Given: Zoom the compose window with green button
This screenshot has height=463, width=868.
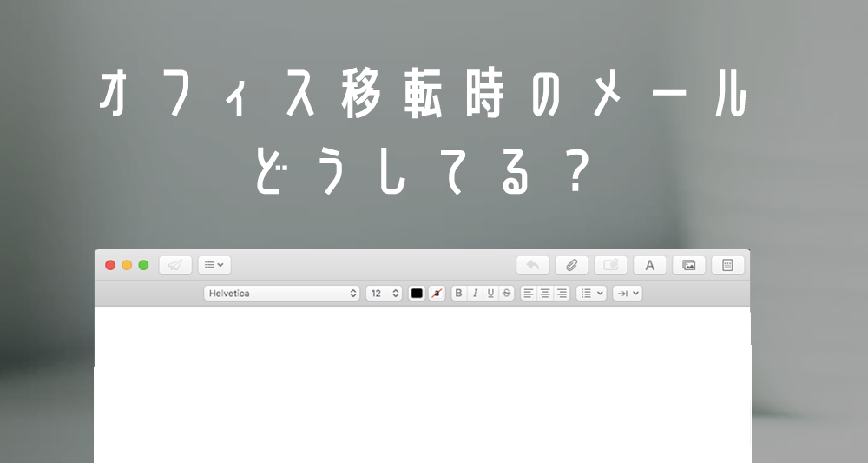Looking at the screenshot, I should pos(143,265).
